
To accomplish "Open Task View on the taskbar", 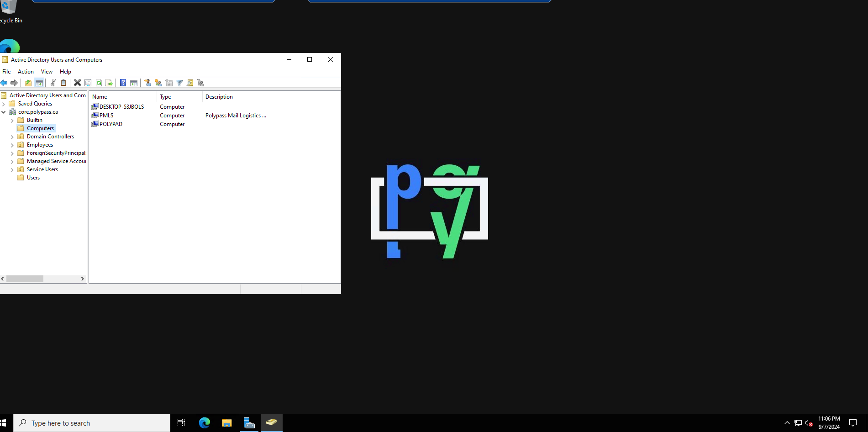I will (181, 423).
